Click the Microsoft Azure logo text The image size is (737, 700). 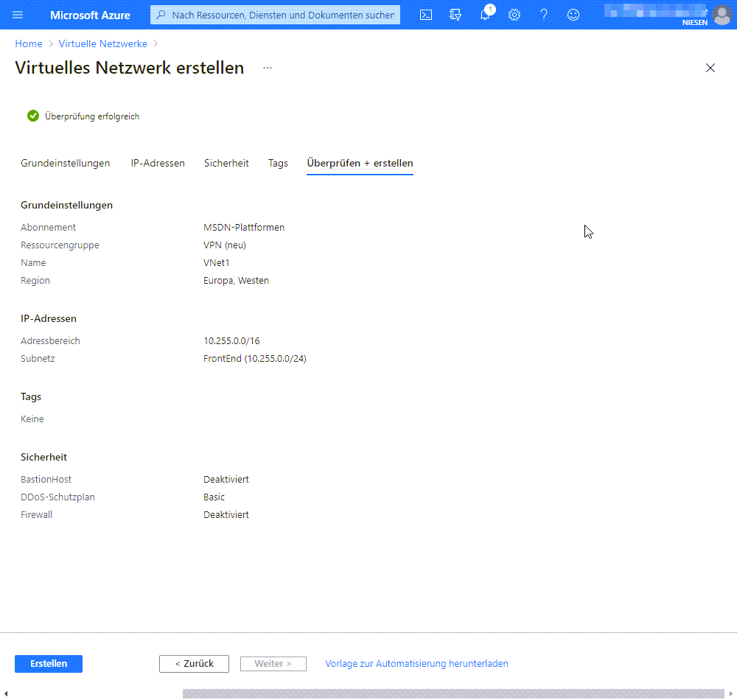[x=90, y=15]
